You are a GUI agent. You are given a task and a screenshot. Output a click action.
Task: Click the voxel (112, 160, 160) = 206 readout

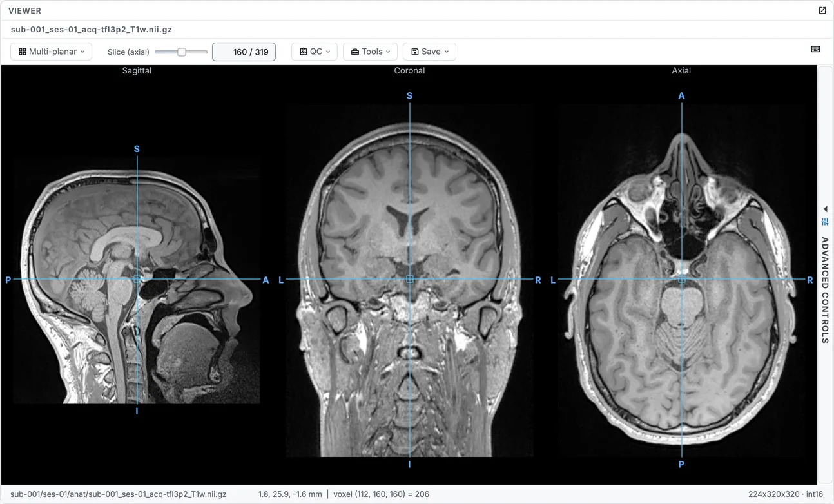381,494
